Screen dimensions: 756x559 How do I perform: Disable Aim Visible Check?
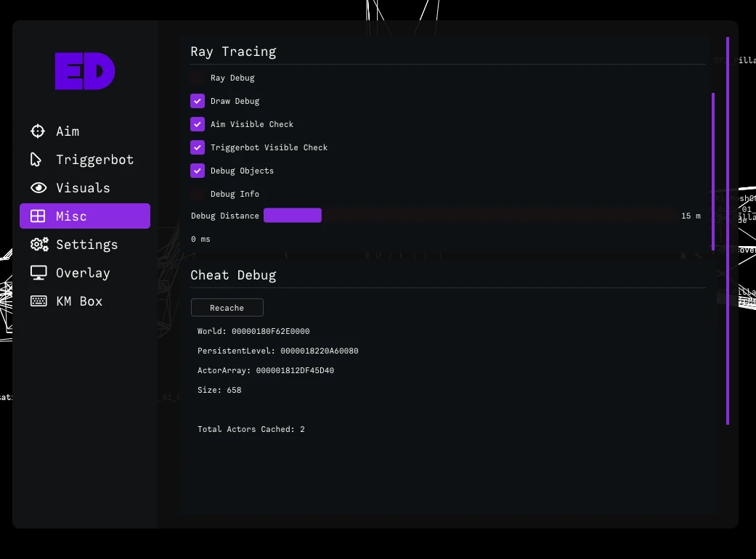click(198, 124)
